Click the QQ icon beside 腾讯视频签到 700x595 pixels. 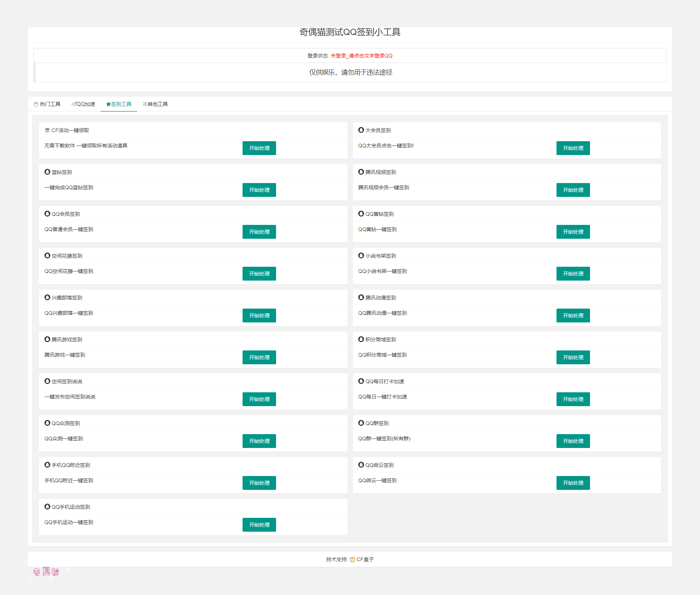click(x=361, y=172)
